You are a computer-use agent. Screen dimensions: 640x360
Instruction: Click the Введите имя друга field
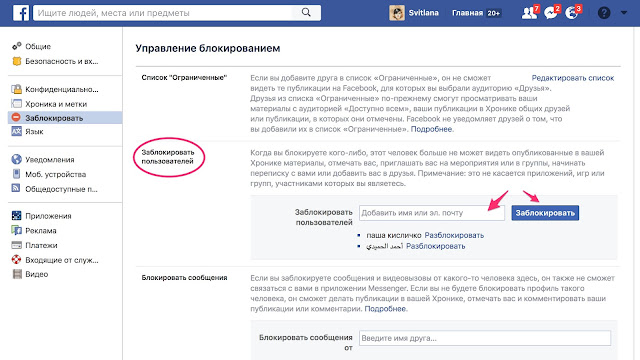tap(485, 338)
